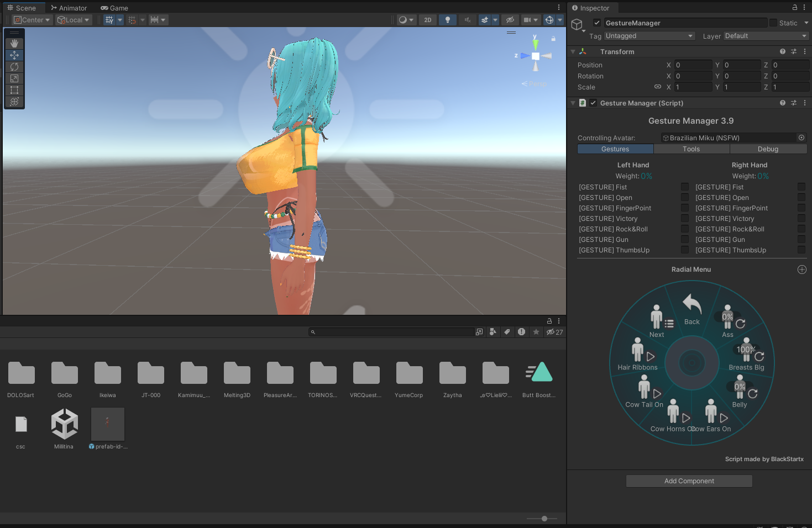Toggle GestureManager object active checkbox

(597, 23)
